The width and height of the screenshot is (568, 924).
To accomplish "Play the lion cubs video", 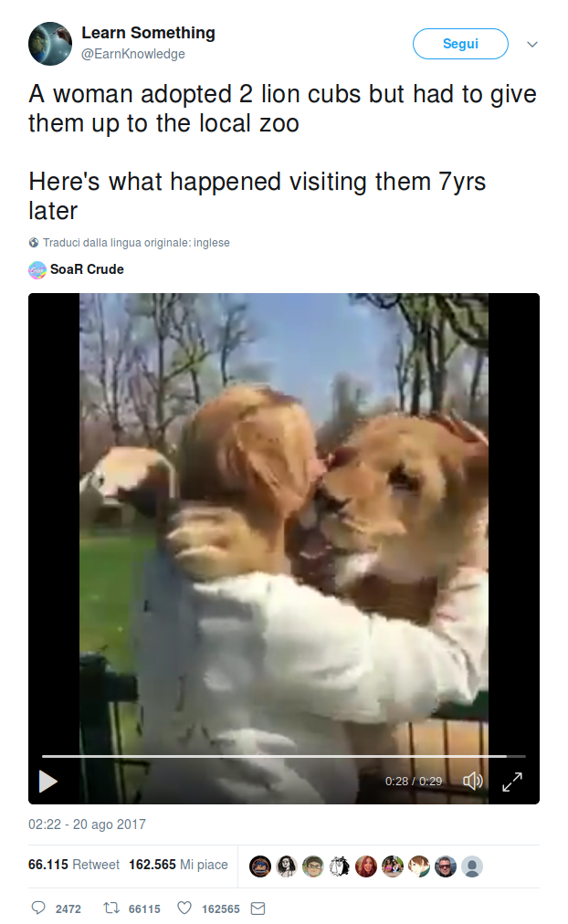I will pos(47,782).
